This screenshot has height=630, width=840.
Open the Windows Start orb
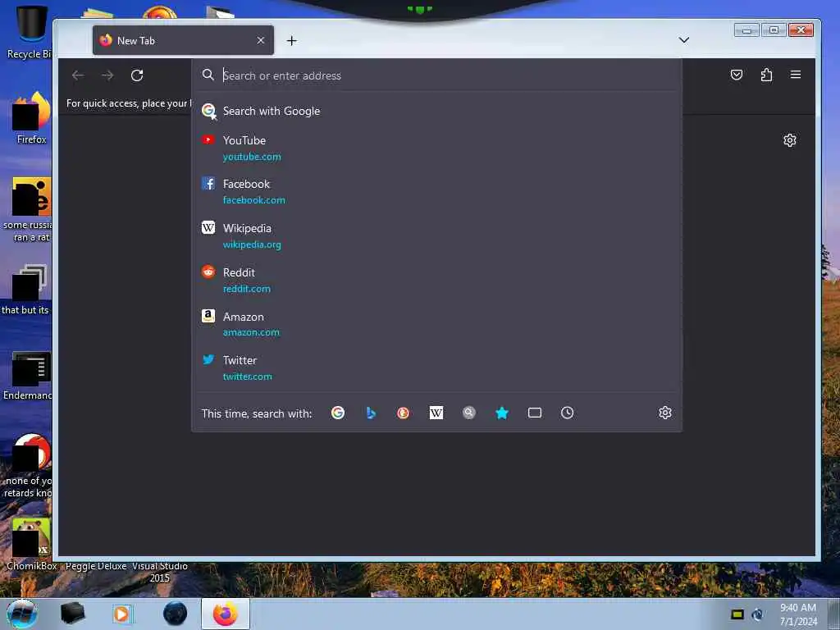tap(22, 614)
